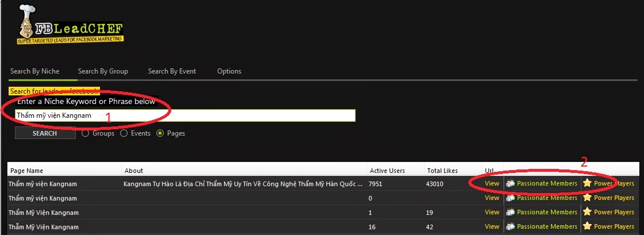
Task: Sort by Total Likes column header
Action: coord(442,171)
